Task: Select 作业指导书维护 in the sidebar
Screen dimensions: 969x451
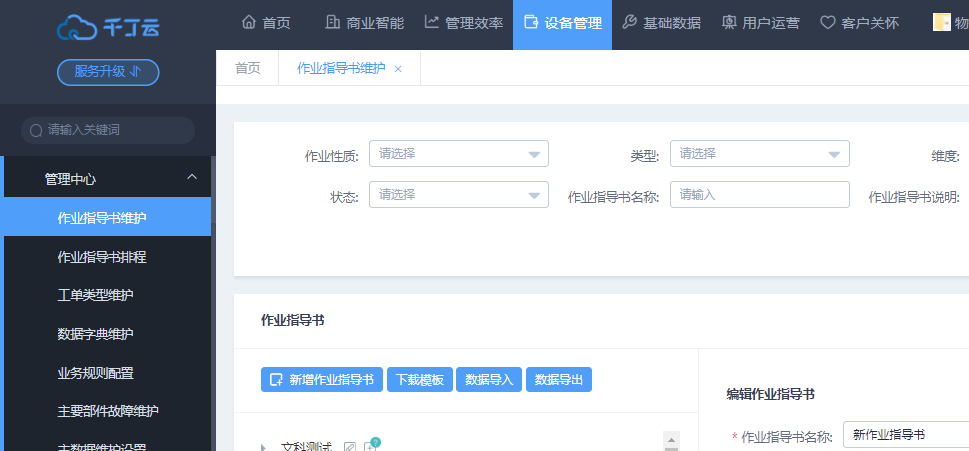Action: [x=107, y=217]
